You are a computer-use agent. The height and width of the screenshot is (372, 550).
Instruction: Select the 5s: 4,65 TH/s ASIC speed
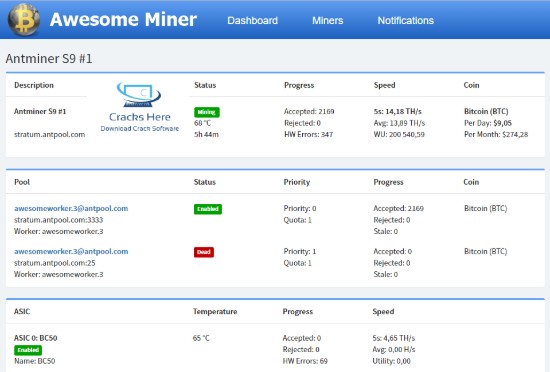[394, 338]
